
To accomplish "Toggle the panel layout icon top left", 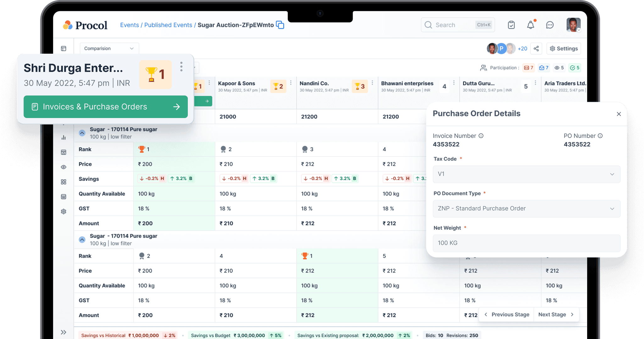I will click(x=64, y=48).
